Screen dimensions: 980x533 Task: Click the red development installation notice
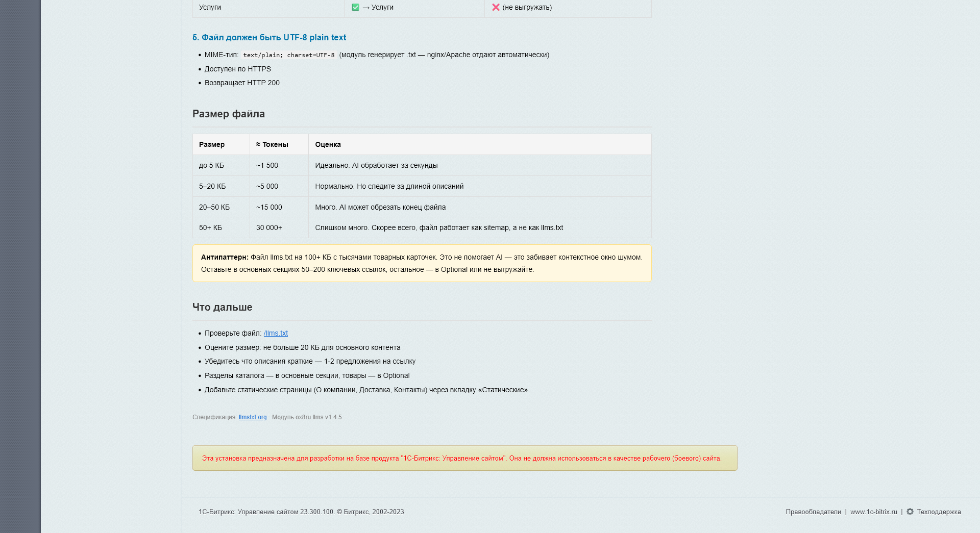[x=464, y=458]
